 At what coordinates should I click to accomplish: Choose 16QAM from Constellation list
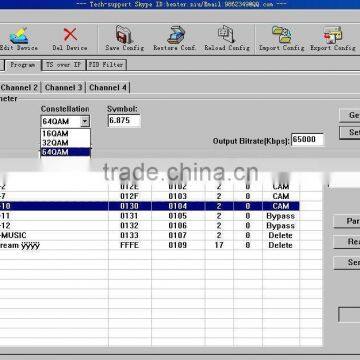pyautogui.click(x=65, y=134)
